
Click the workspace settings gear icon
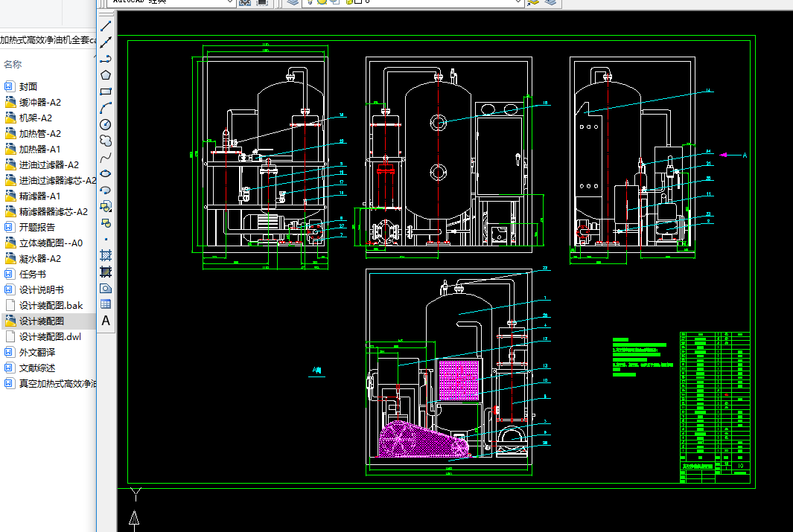pos(245,2)
